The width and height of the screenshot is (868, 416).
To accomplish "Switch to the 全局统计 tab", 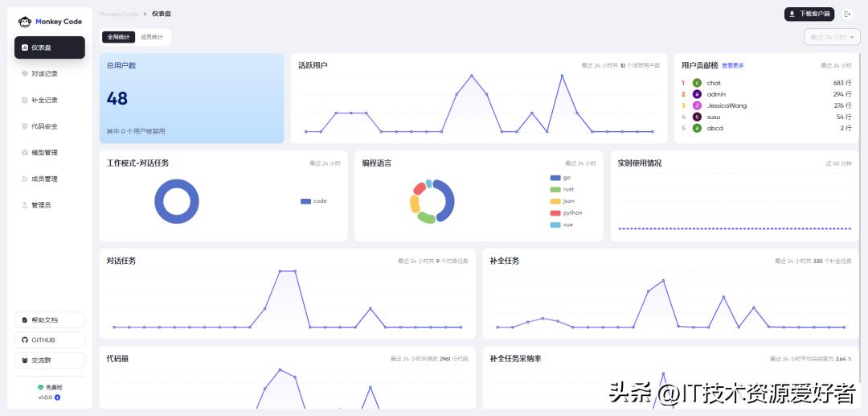I will click(x=118, y=37).
